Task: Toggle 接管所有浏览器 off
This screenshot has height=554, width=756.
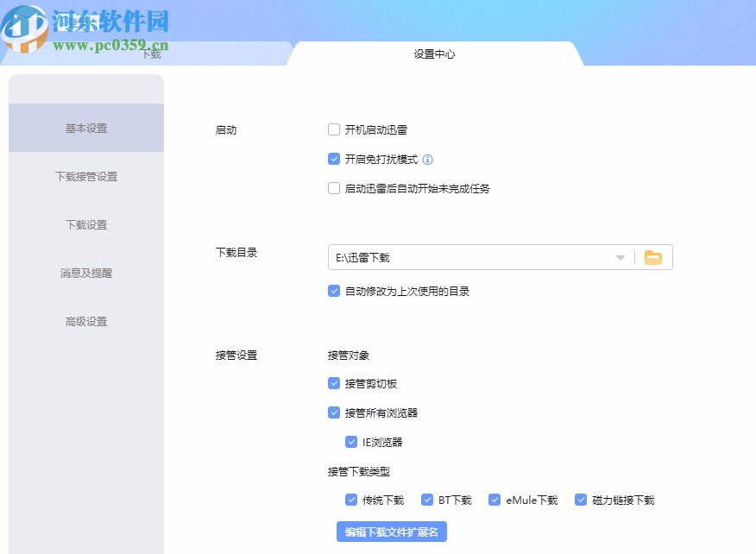Action: click(x=333, y=412)
